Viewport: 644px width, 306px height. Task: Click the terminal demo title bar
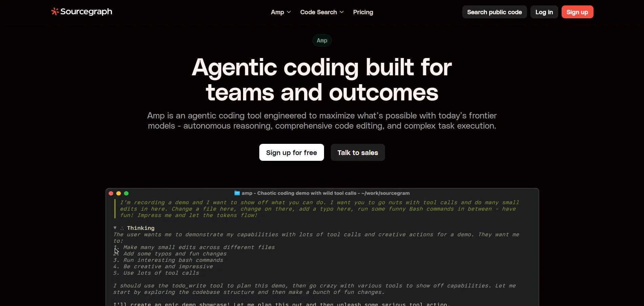[322, 193]
